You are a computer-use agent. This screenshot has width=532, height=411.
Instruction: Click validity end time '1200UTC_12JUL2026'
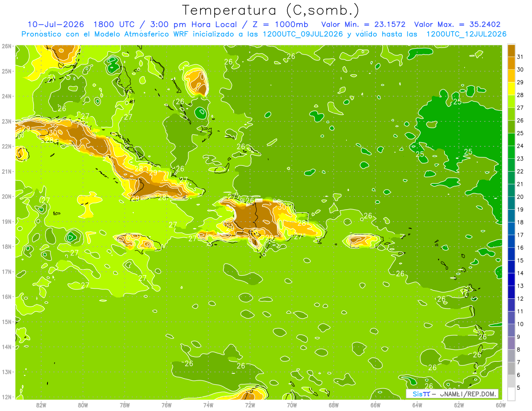pos(466,34)
